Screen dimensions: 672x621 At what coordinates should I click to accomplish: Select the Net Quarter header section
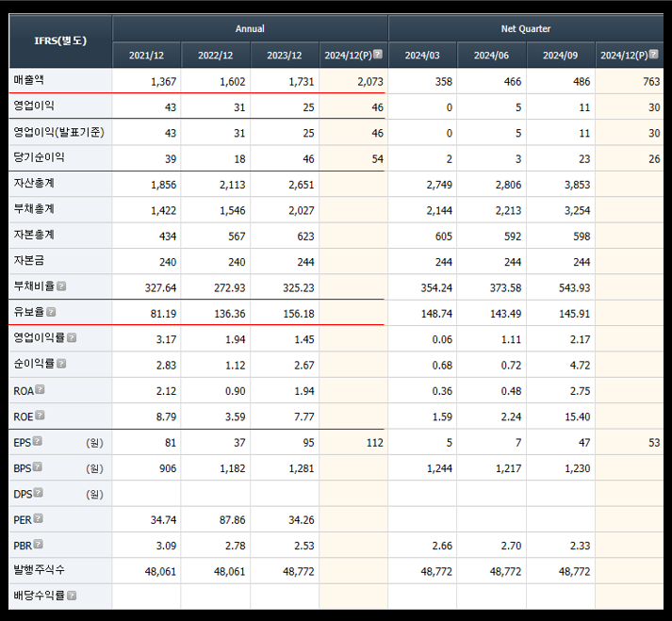(526, 28)
